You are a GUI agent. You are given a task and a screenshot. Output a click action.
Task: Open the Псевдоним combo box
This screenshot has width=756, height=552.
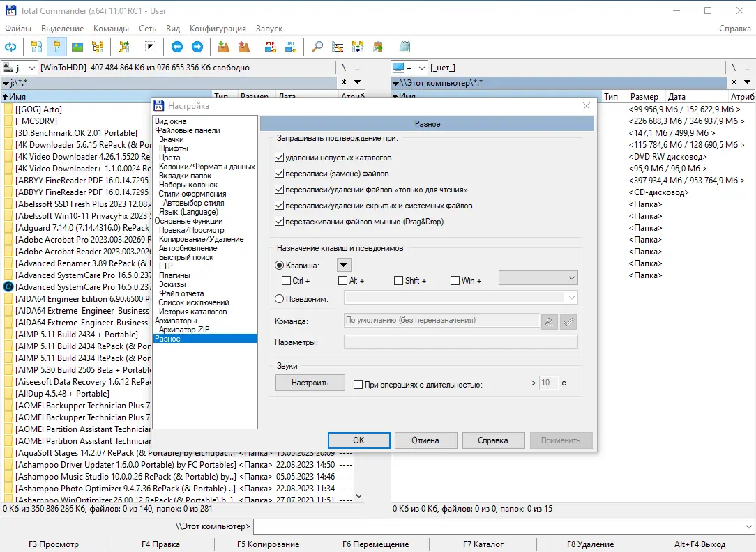(x=460, y=298)
